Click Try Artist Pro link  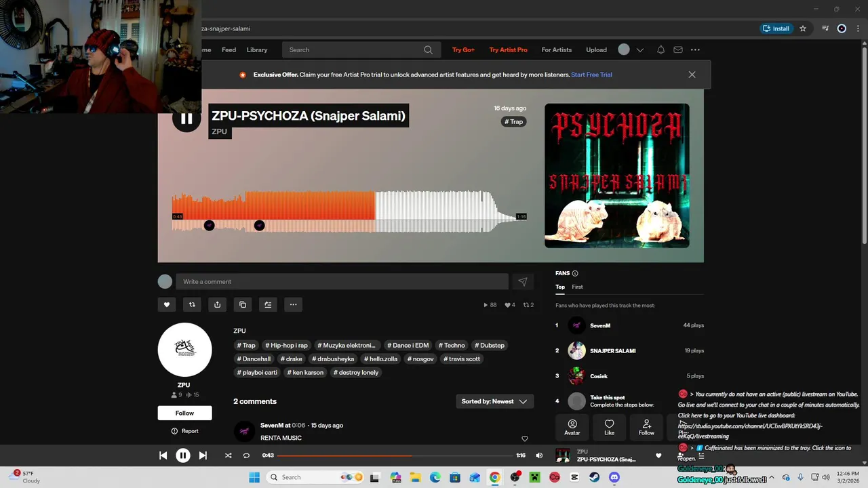[x=508, y=49]
